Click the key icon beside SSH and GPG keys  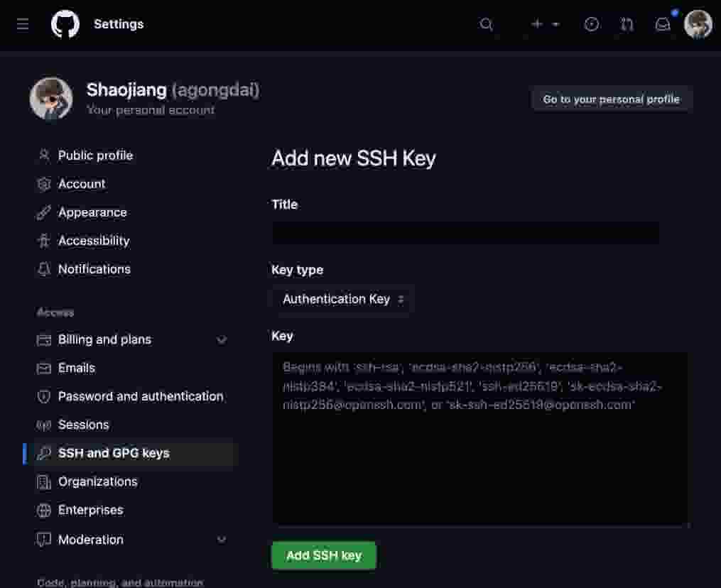click(x=43, y=453)
